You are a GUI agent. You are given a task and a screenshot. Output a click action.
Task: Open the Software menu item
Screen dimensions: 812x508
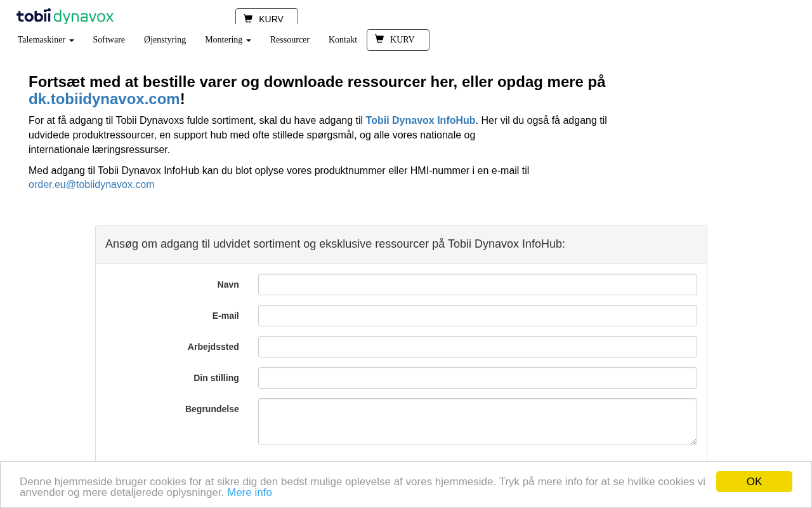(109, 40)
